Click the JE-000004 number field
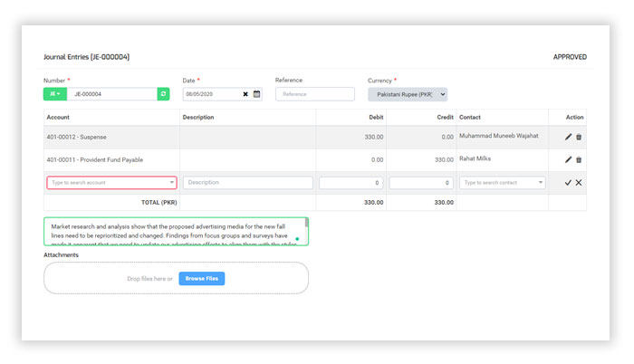 click(111, 93)
